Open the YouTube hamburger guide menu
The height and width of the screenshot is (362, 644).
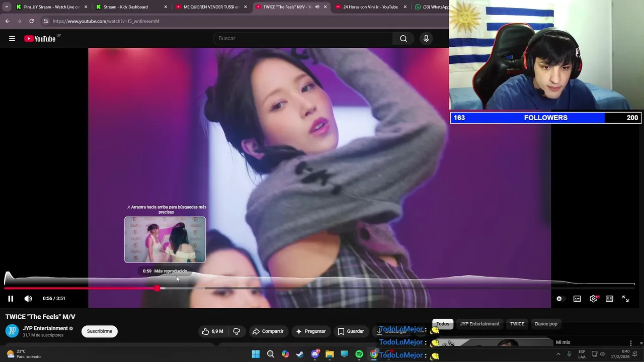pos(12,39)
